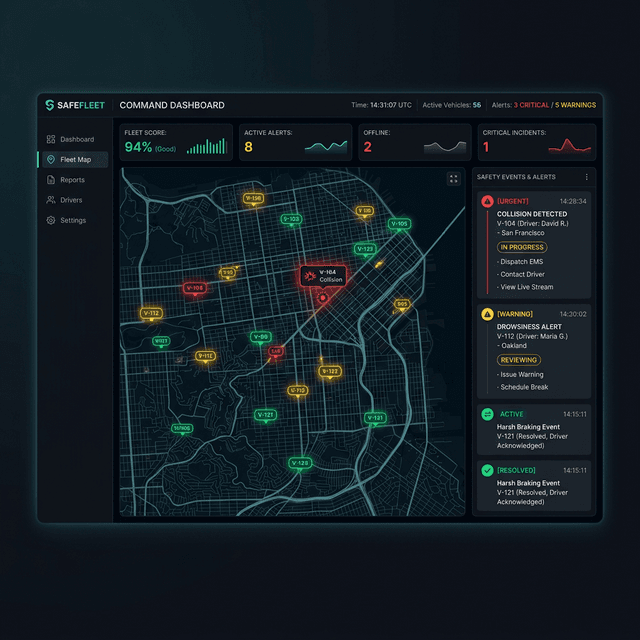The image size is (640, 640).
Task: Select the yellow V-112 vehicle marker
Action: point(151,313)
